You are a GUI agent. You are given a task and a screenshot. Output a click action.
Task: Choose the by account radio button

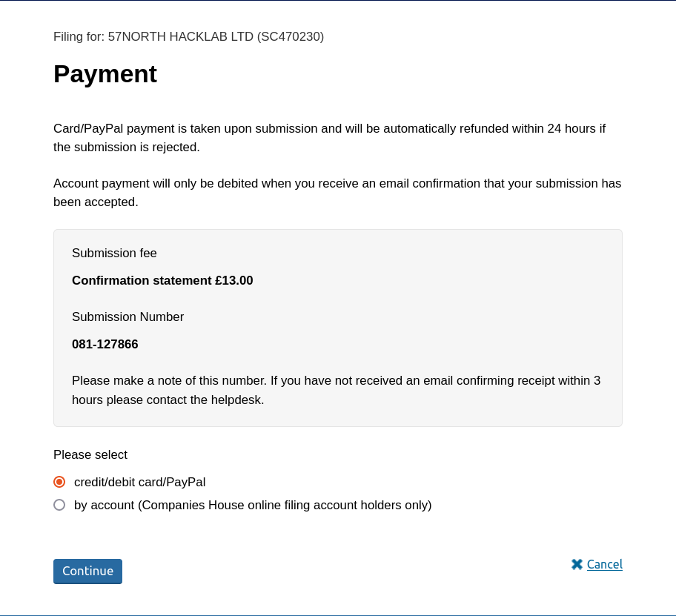[x=59, y=505]
